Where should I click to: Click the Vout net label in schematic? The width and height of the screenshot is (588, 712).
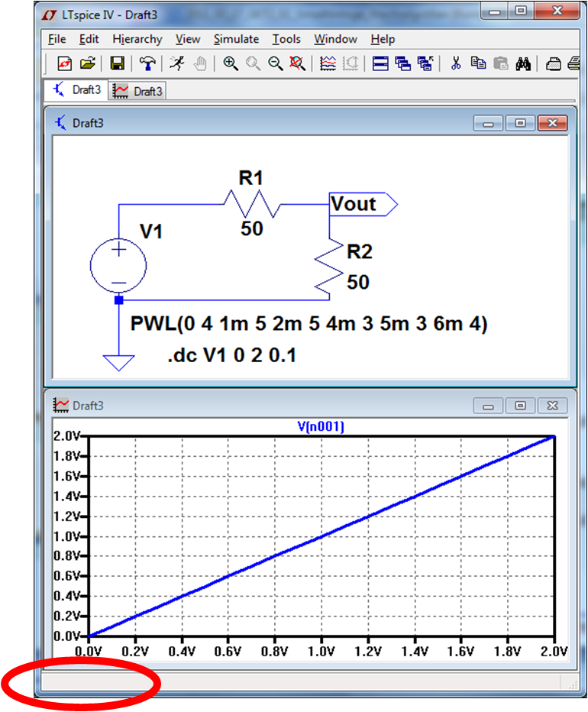(x=354, y=204)
